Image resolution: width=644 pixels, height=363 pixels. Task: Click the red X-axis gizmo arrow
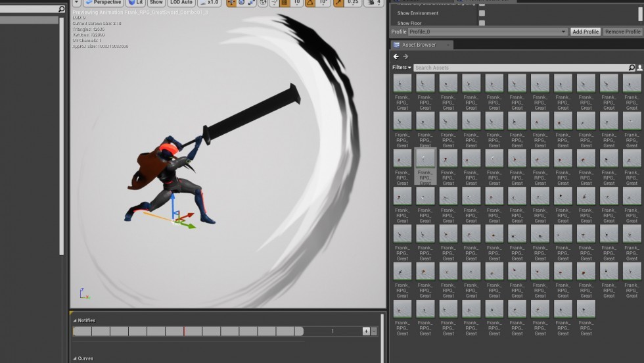click(187, 216)
